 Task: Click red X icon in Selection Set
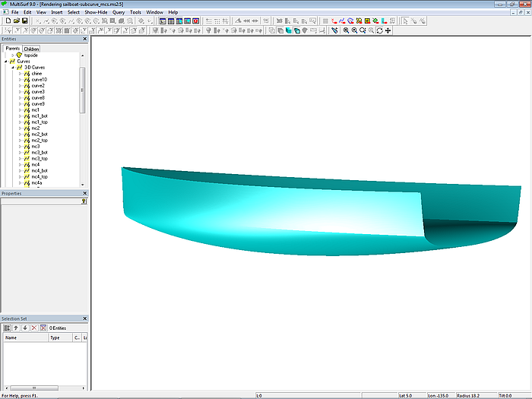pyautogui.click(x=33, y=328)
